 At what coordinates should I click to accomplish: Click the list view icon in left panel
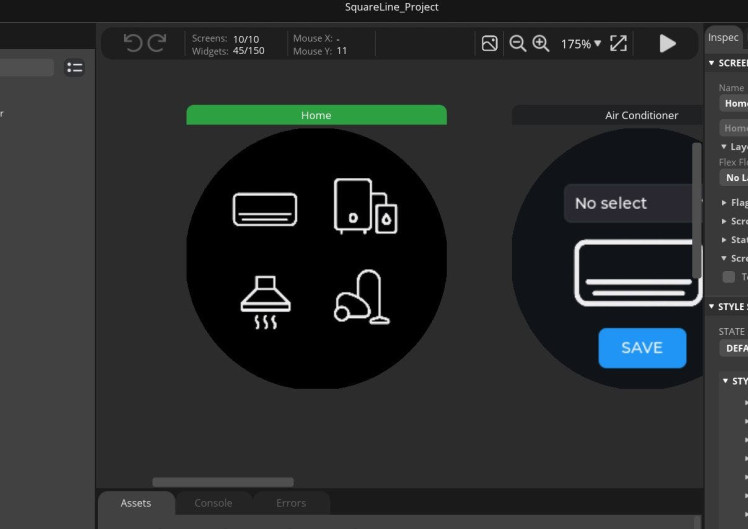[75, 67]
